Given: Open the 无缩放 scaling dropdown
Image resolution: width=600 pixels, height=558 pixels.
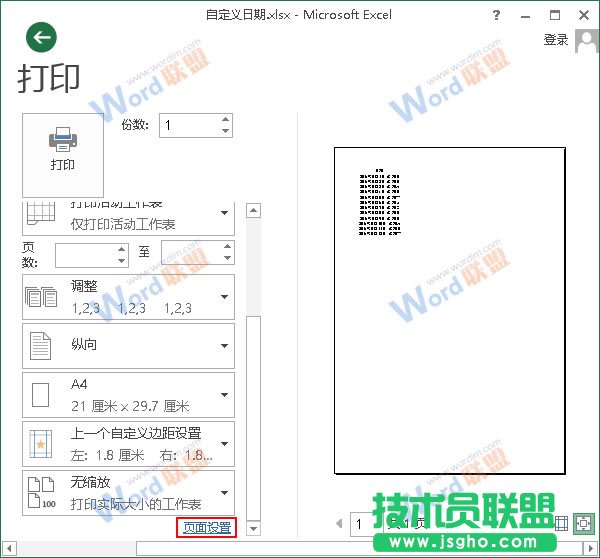Looking at the screenshot, I should click(128, 493).
